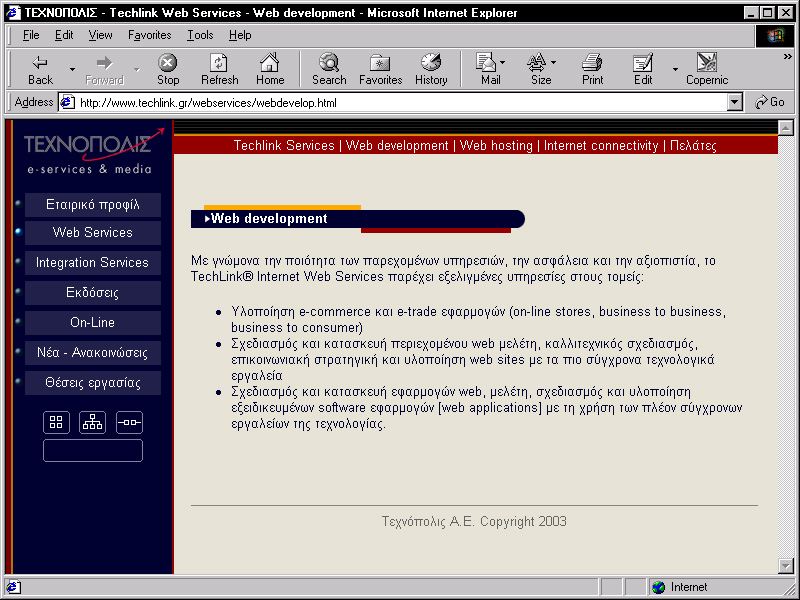This screenshot has width=800, height=600.
Task: Click the page icon in address bar
Action: pos(67,103)
